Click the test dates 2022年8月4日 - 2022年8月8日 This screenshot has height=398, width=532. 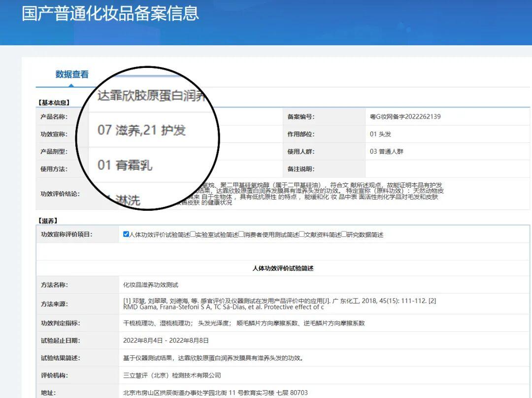pos(166,340)
